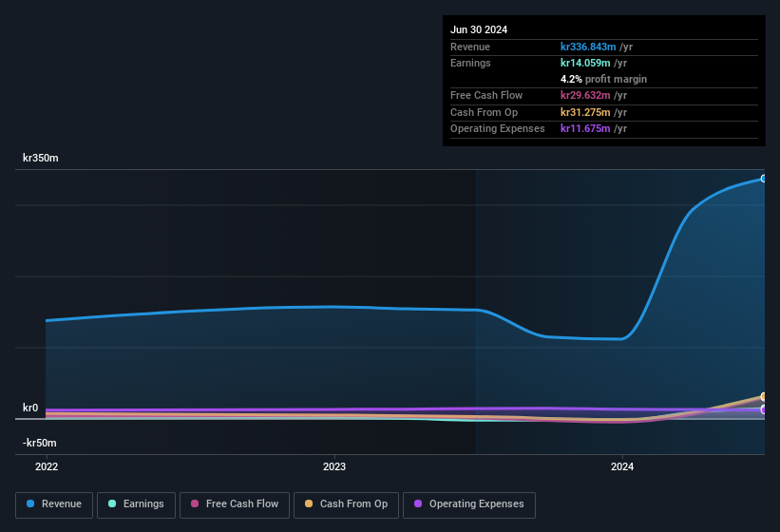Toggle the Operating Expenses legend button
Image resolution: width=780 pixels, height=532 pixels.
(x=469, y=504)
